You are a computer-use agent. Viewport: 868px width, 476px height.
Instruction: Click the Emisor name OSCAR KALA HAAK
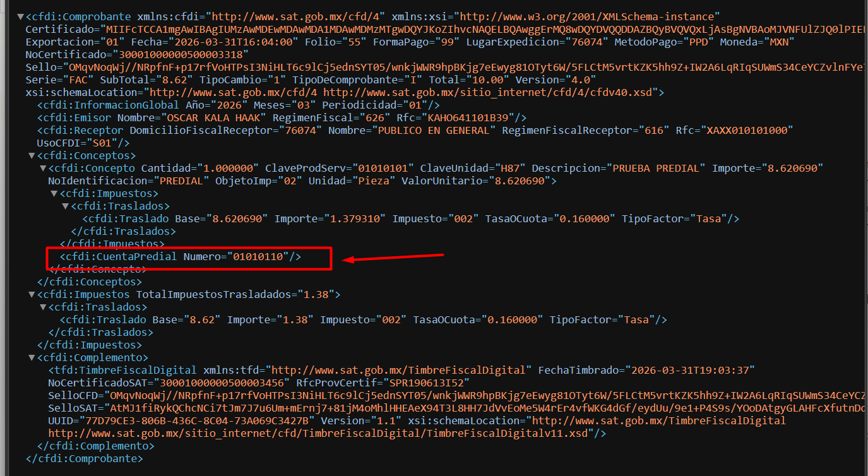pyautogui.click(x=216, y=117)
